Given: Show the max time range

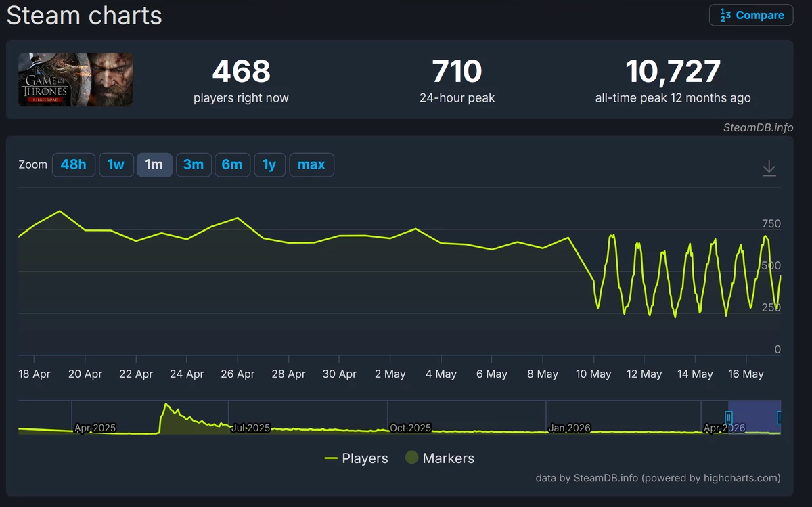Looking at the screenshot, I should (x=311, y=164).
